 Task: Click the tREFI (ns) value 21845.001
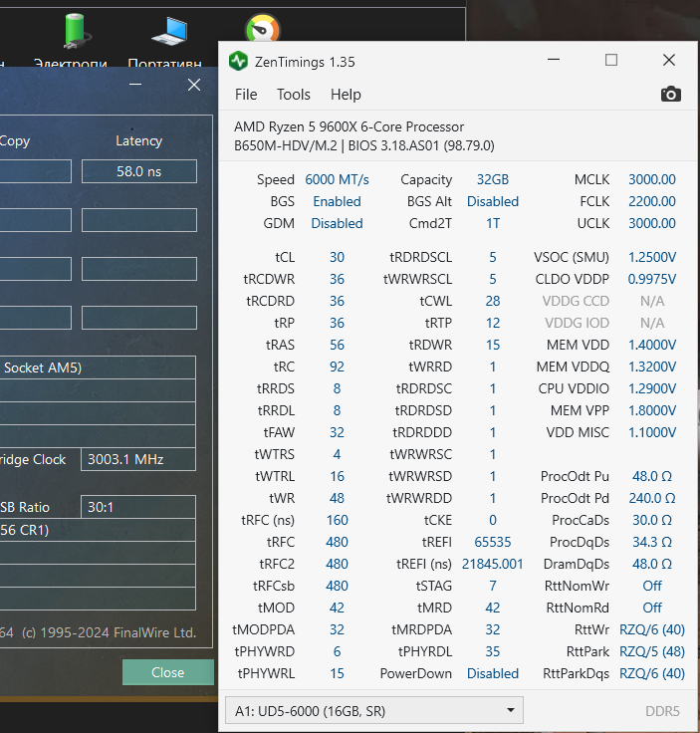tap(493, 564)
